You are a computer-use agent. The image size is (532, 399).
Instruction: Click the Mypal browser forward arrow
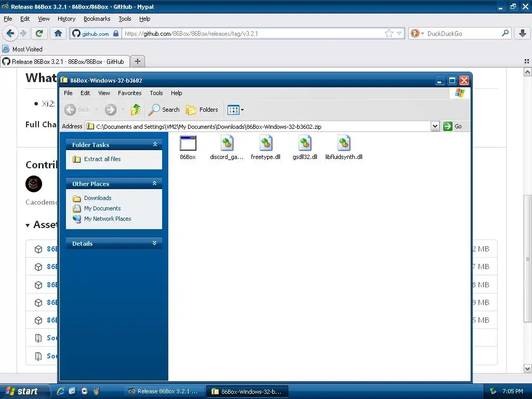(23, 33)
